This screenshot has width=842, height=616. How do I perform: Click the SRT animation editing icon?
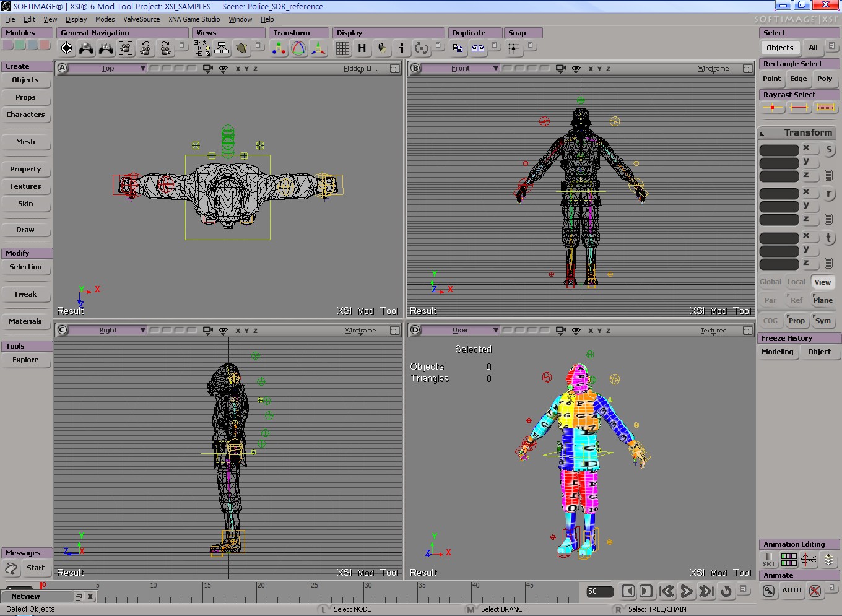(769, 560)
